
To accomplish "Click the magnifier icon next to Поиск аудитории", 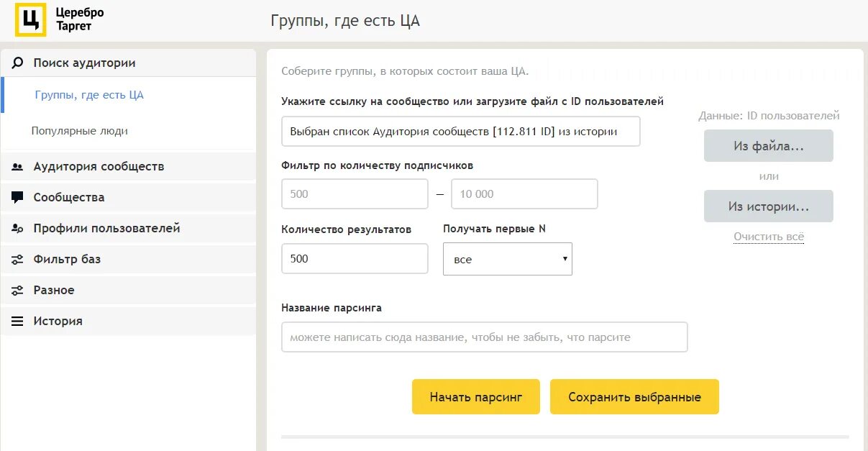I will click(x=17, y=63).
